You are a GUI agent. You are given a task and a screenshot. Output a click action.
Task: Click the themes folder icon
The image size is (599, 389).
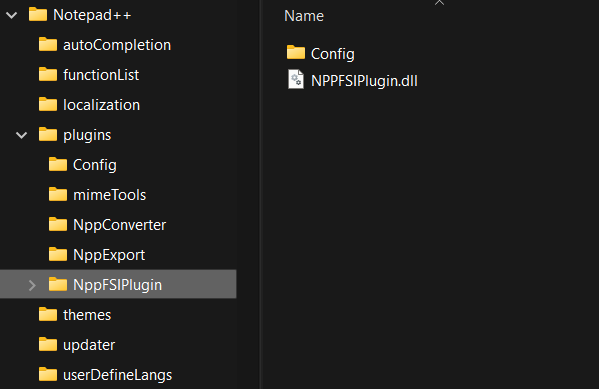pyautogui.click(x=48, y=314)
